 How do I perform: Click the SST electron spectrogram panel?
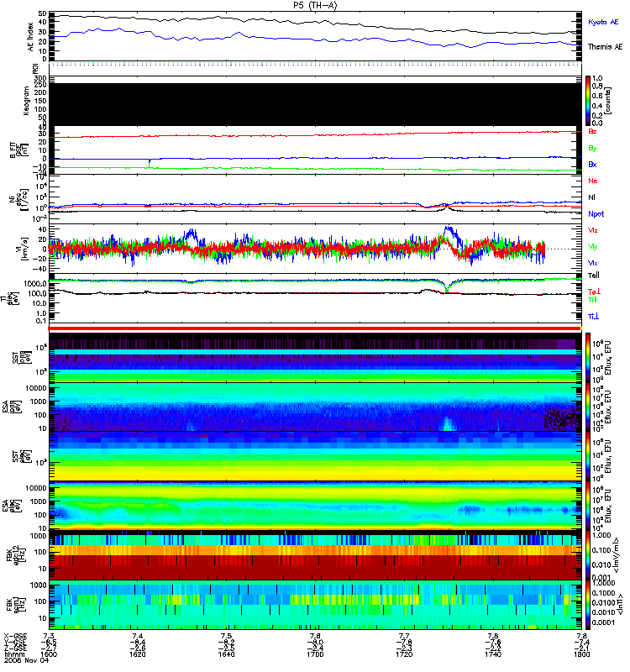315,456
